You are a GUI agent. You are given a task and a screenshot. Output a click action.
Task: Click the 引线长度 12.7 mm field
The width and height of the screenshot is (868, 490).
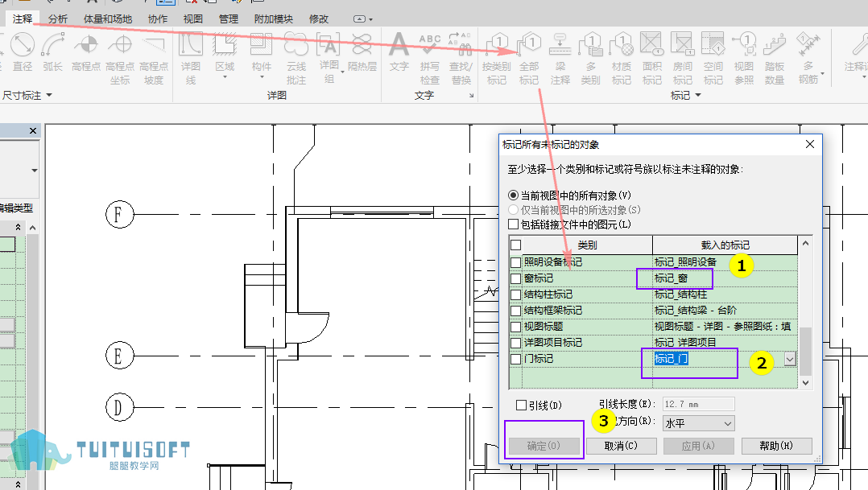tap(699, 404)
